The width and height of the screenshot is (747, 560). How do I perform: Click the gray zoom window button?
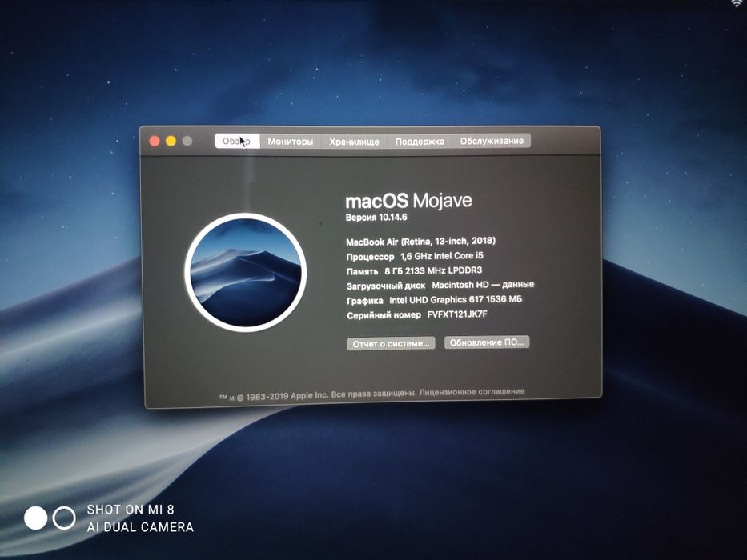187,141
